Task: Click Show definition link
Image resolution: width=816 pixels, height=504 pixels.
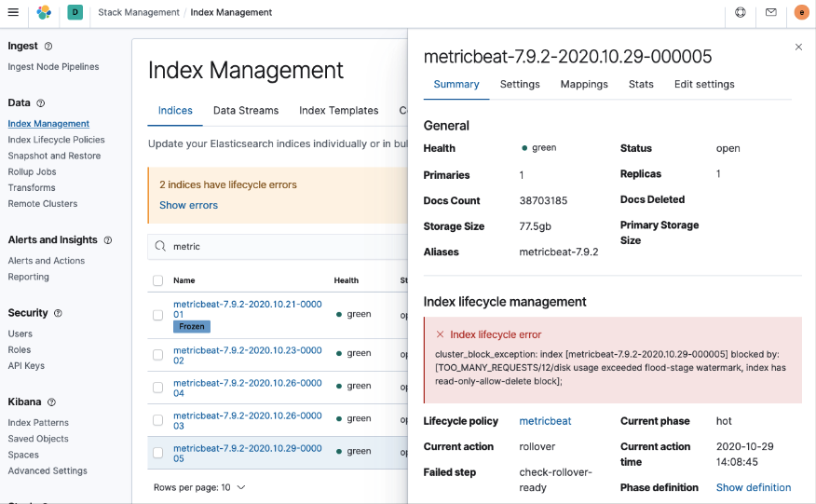Action: tap(753, 488)
